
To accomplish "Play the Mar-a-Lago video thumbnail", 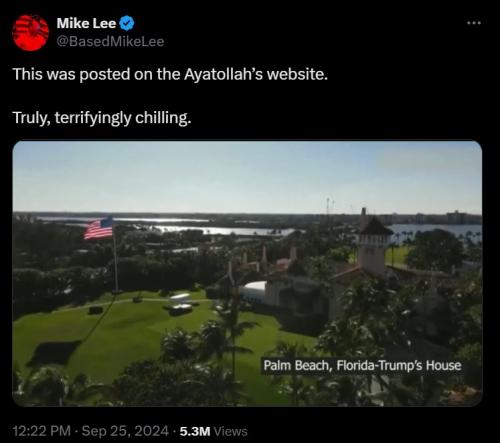I will pyautogui.click(x=247, y=273).
